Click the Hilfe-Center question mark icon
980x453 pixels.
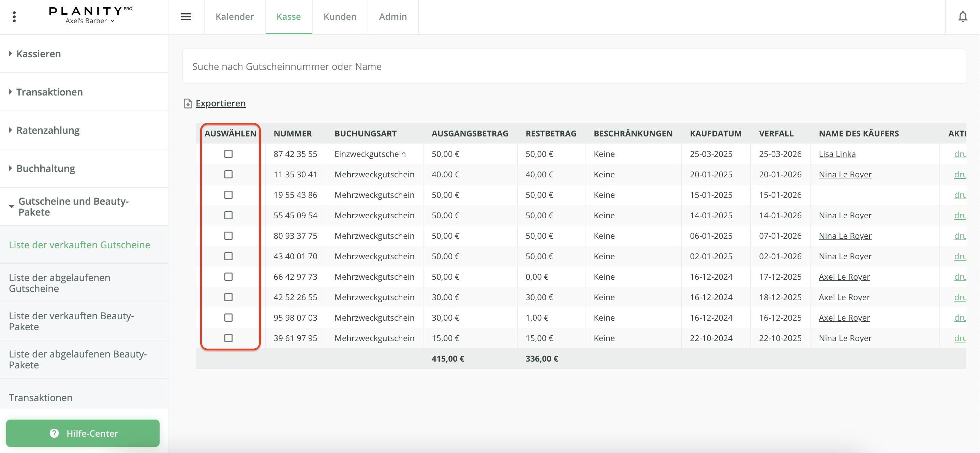point(55,433)
